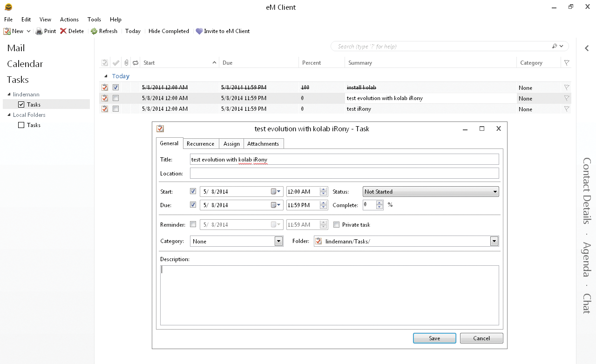Collapse the lindemann account tree

9,94
